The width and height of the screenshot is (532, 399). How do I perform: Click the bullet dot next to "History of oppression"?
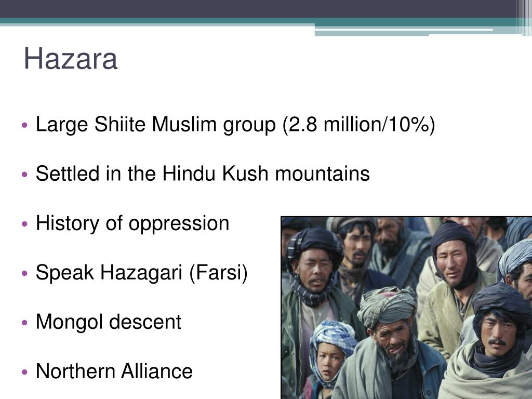25,225
